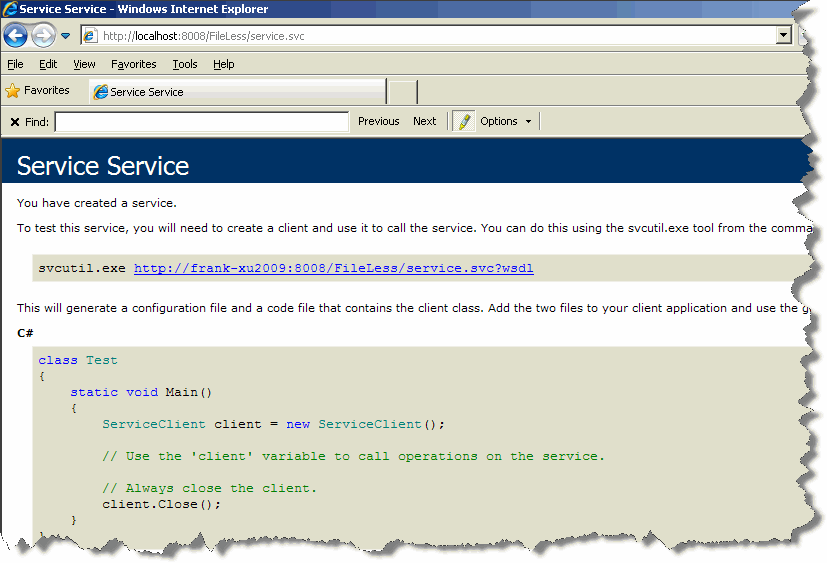Open the Favorites menu
The width and height of the screenshot is (827, 563).
[x=133, y=64]
